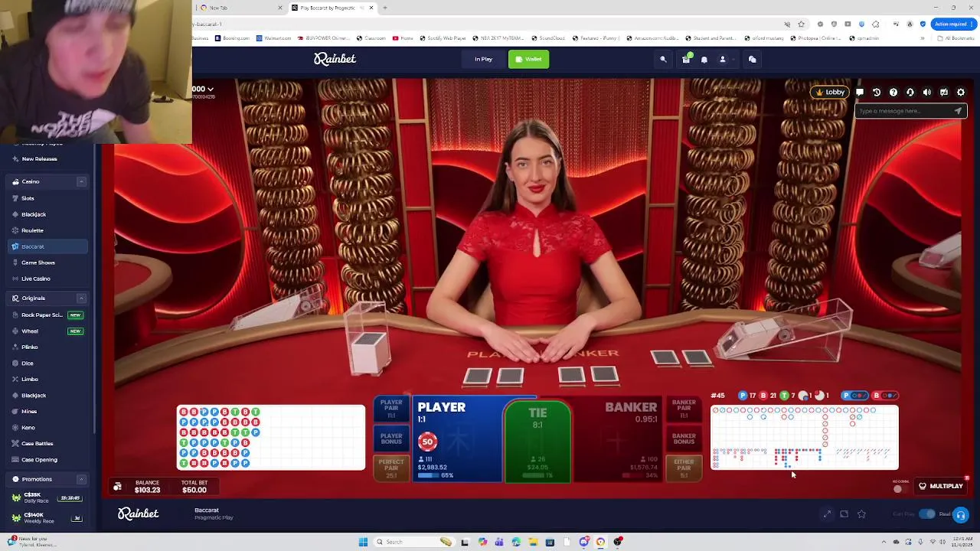
Task: Bookmark this page star in address bar
Action: point(802,24)
